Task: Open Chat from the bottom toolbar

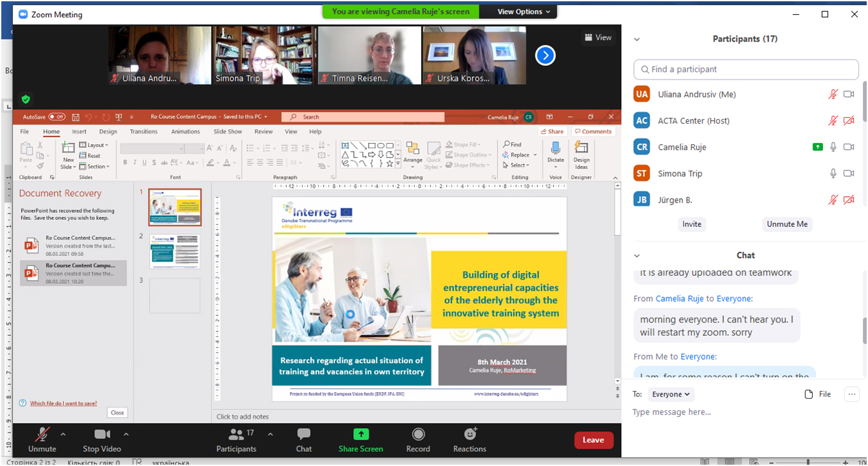Action: coord(304,435)
